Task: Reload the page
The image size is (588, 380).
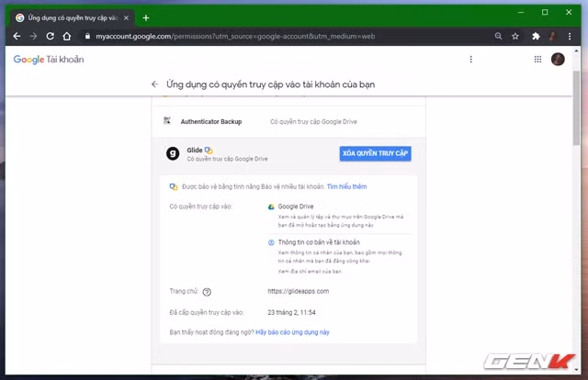Action: (50, 36)
